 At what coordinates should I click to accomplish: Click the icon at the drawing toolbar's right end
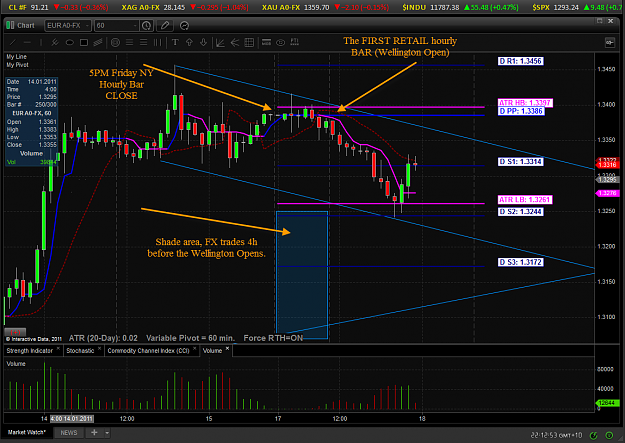pos(609,42)
